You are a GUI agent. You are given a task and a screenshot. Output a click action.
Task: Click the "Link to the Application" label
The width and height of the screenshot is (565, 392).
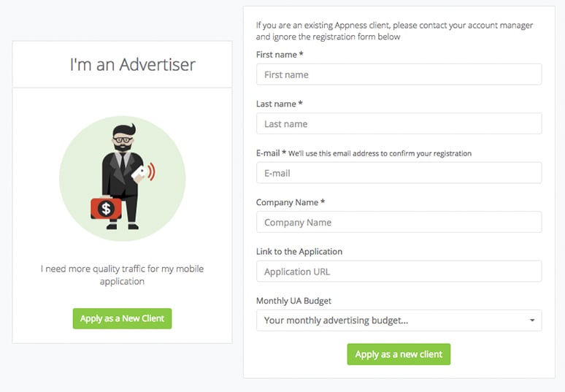[299, 252]
